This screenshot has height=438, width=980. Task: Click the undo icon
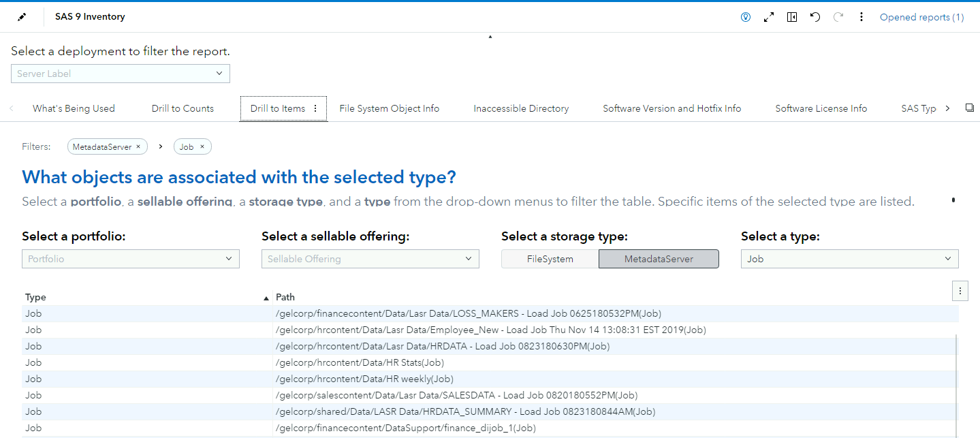point(815,16)
